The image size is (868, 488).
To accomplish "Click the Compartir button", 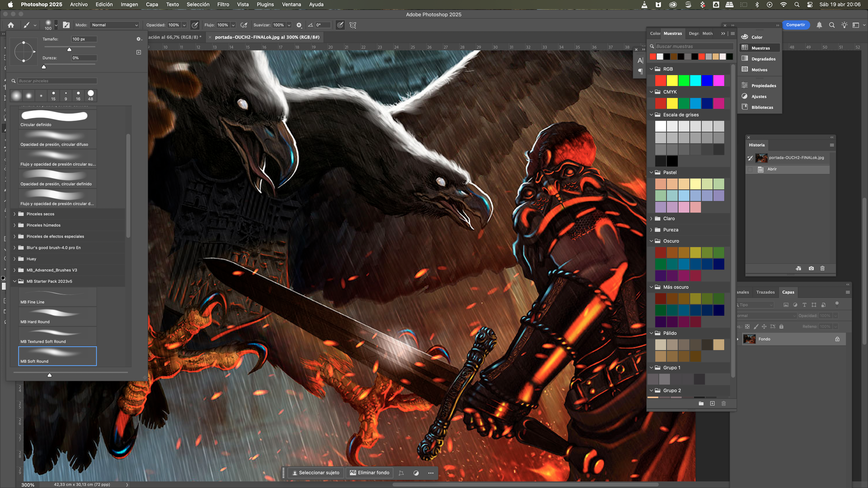I will pos(796,25).
